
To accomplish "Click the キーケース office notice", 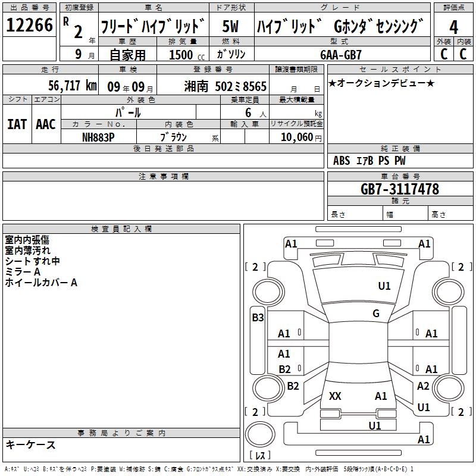I will click(x=30, y=445).
